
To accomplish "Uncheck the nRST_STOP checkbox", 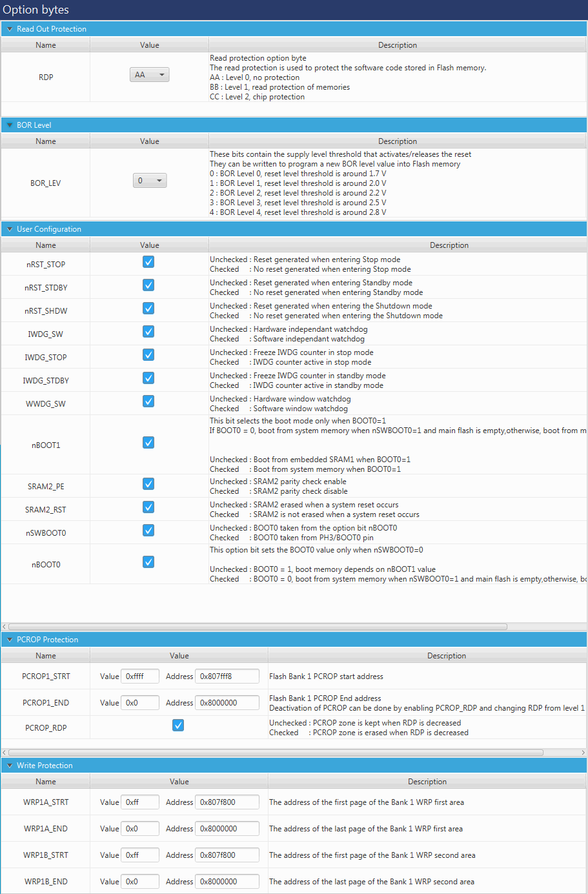I will click(x=148, y=262).
